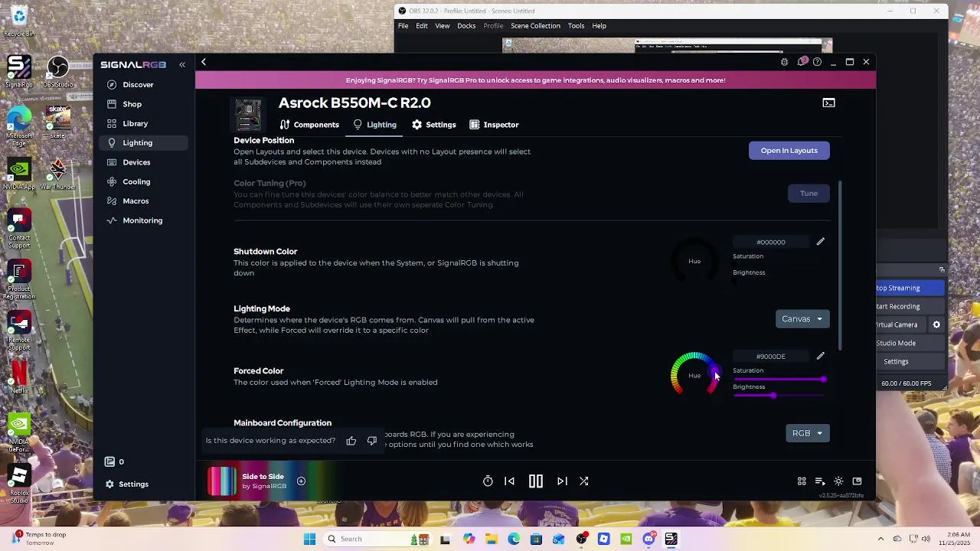Open the Monitoring section
Image resolution: width=980 pixels, height=551 pixels.
coord(142,220)
